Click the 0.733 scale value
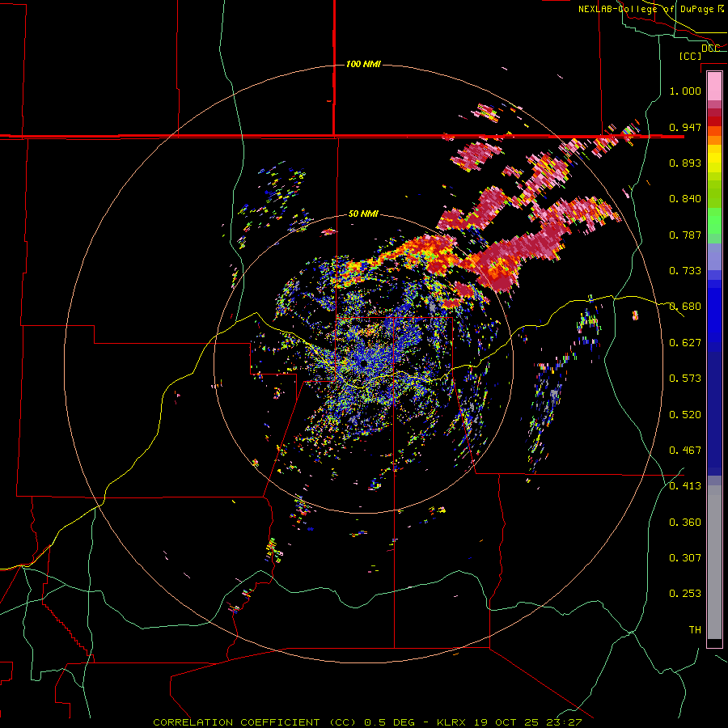This screenshot has width=728, height=728. tap(685, 270)
